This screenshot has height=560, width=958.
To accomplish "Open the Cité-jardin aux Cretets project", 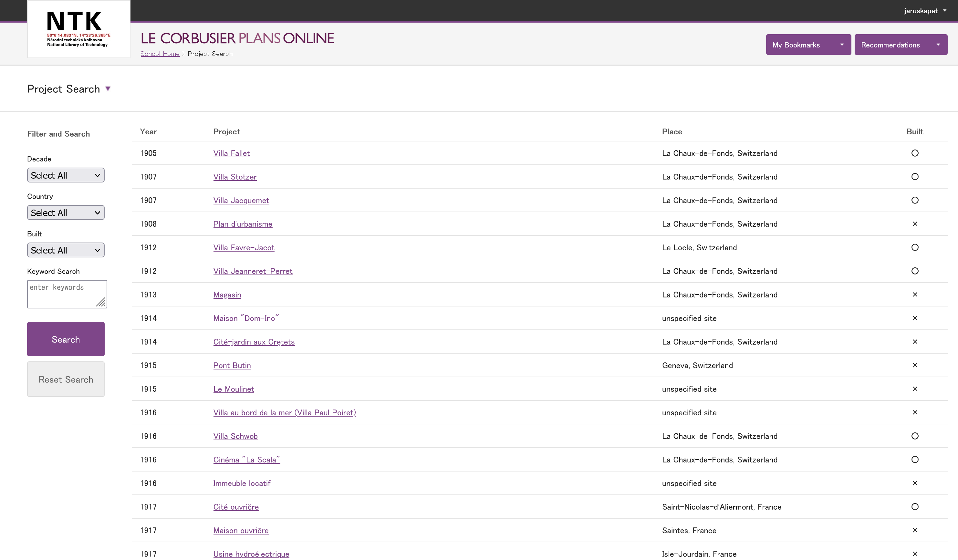I will (x=254, y=342).
